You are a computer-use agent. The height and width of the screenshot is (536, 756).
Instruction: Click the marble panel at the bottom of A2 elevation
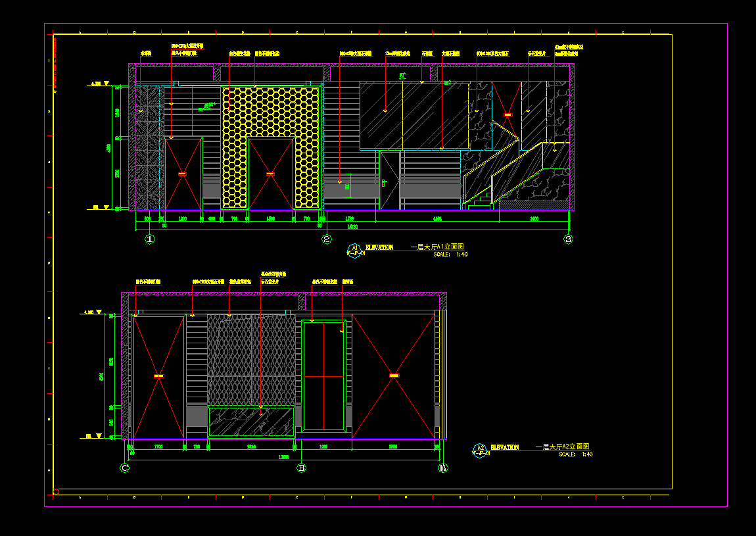click(251, 422)
